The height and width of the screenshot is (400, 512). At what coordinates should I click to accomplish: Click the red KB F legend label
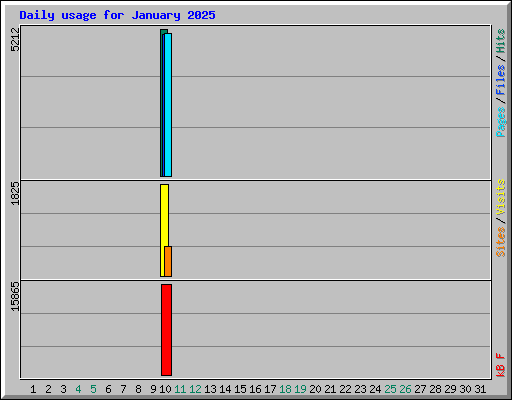[x=501, y=365]
